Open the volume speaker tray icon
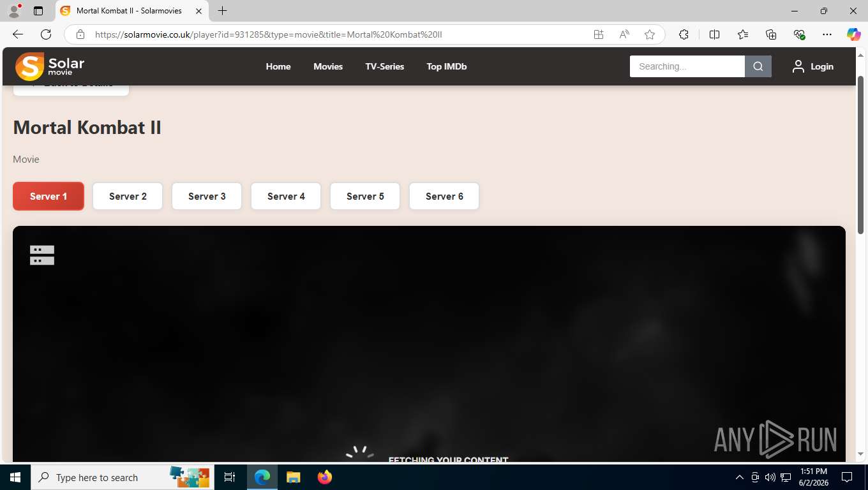868x490 pixels. [770, 477]
